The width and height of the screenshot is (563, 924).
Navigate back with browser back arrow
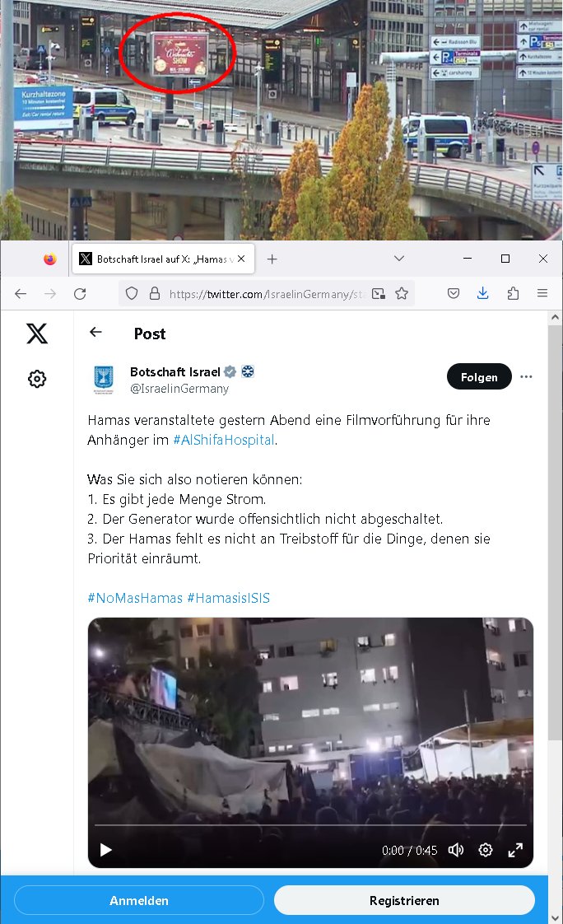(21, 293)
